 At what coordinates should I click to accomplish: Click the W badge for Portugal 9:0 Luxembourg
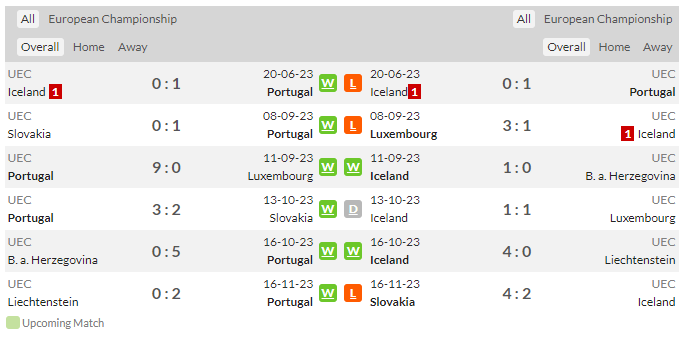pos(328,167)
